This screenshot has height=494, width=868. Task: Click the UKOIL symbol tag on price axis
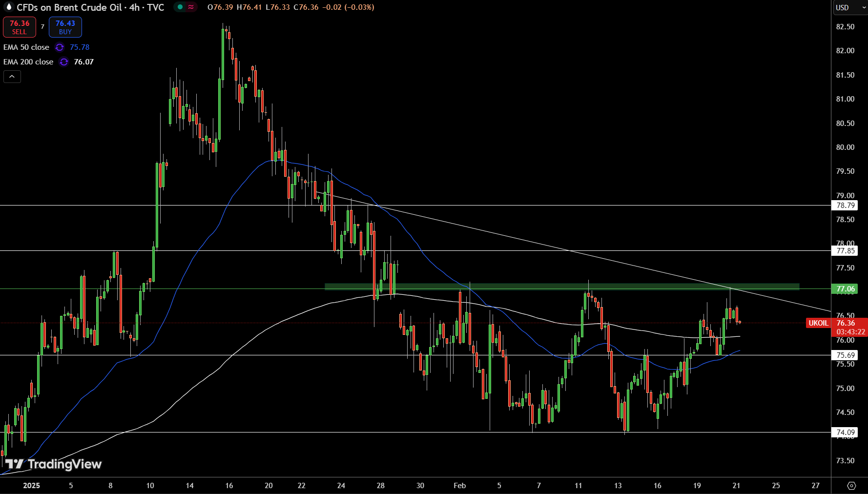pos(818,323)
